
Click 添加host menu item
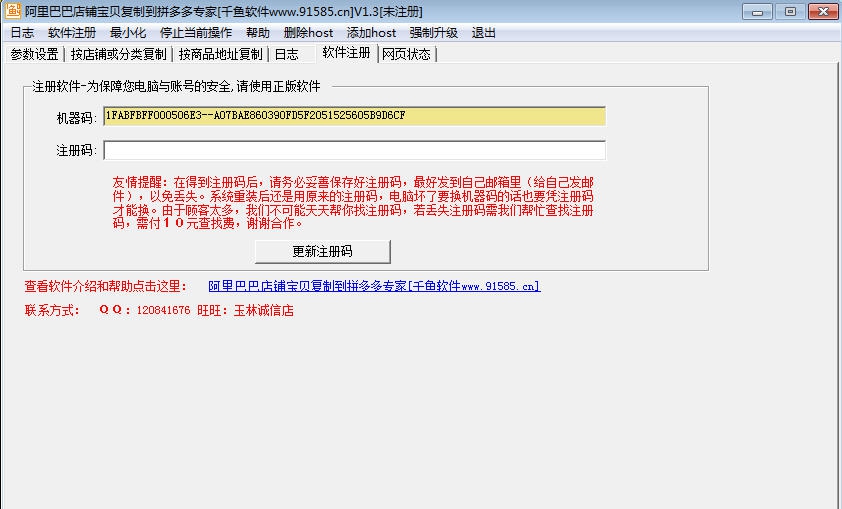tap(372, 33)
